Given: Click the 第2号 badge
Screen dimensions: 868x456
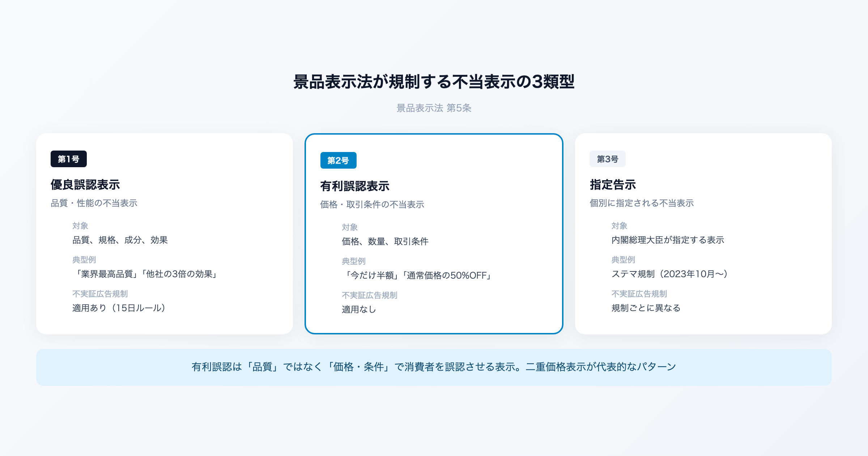Looking at the screenshot, I should 338,160.
